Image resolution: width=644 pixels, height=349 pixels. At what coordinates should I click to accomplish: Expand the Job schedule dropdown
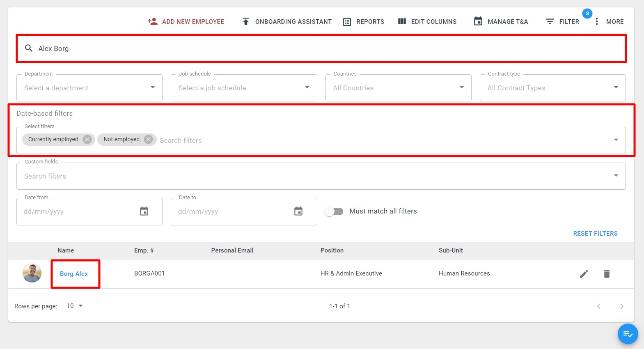point(307,87)
